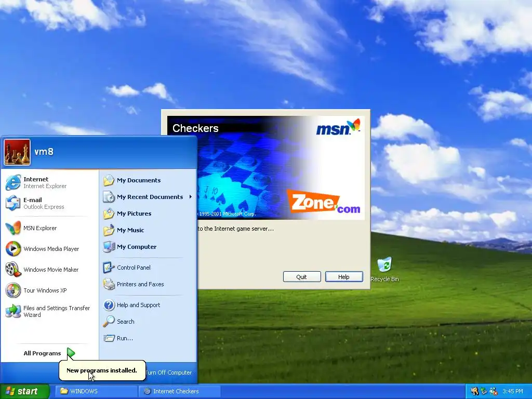Click the 3:45 PM taskbar clock
The width and height of the screenshot is (532, 399).
(x=513, y=391)
